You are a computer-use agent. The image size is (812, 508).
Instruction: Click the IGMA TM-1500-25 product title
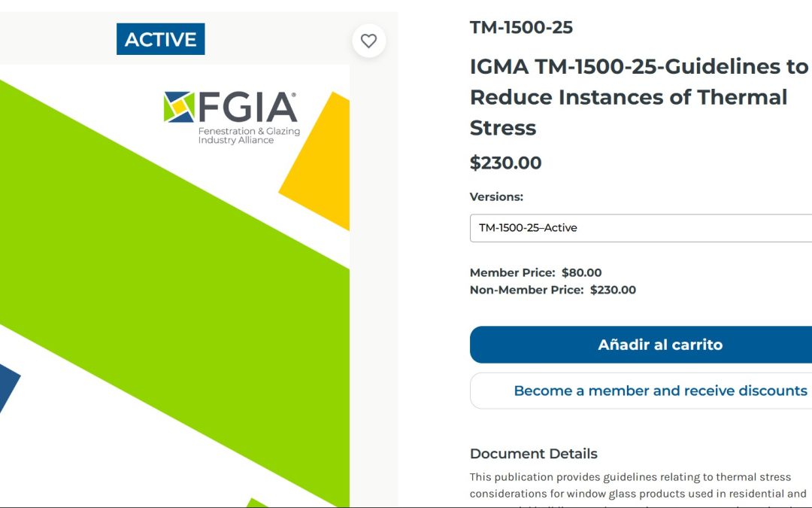(x=638, y=97)
